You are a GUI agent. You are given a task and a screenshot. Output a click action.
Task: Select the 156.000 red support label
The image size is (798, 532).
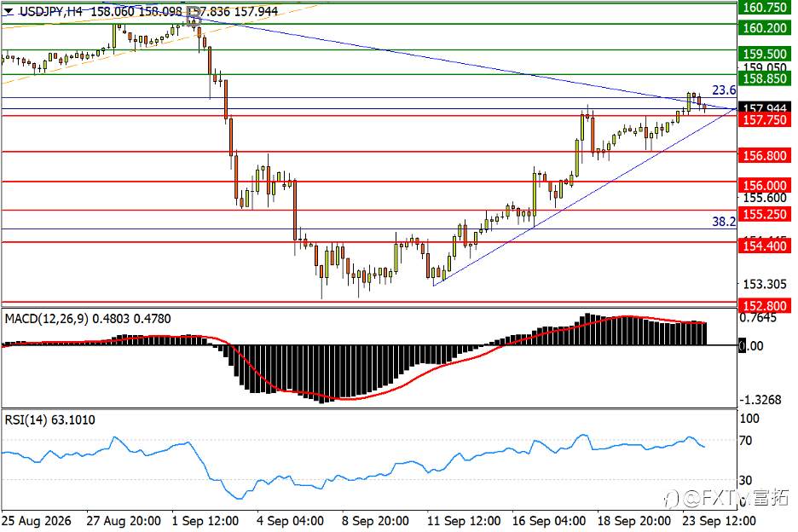(765, 185)
